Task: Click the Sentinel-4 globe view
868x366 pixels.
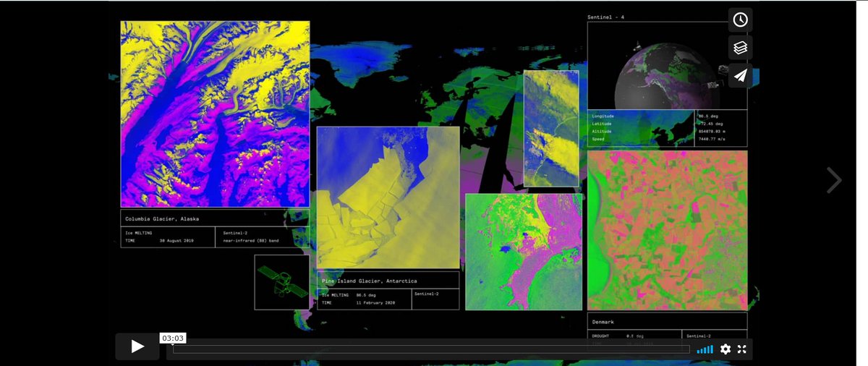Action: tap(667, 65)
